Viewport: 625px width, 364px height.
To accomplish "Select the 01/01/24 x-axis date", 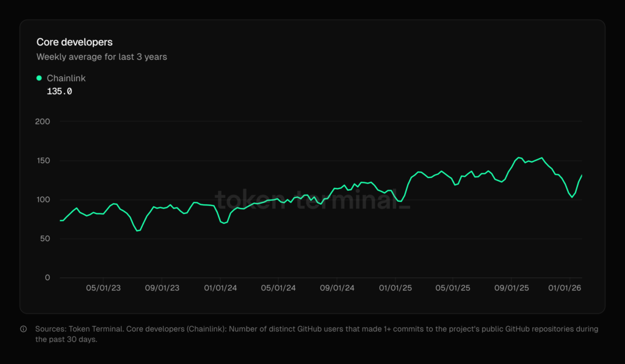I will 220,288.
